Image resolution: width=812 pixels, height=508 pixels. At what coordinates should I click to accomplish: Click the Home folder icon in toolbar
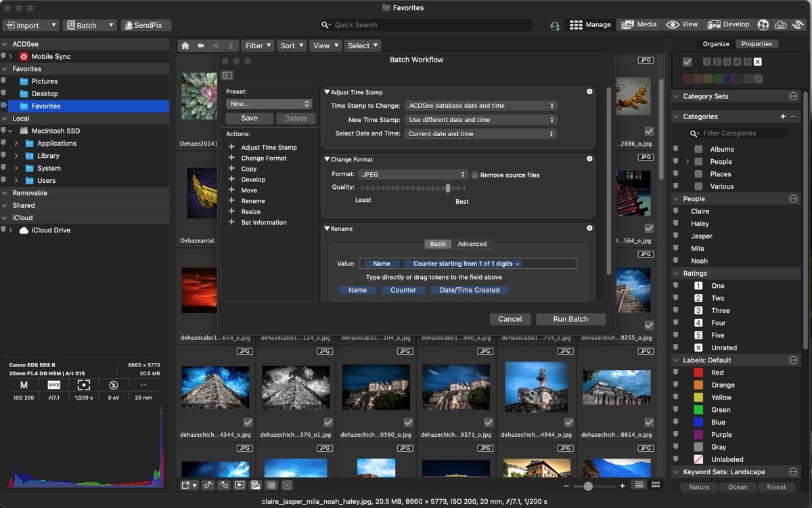pyautogui.click(x=185, y=46)
